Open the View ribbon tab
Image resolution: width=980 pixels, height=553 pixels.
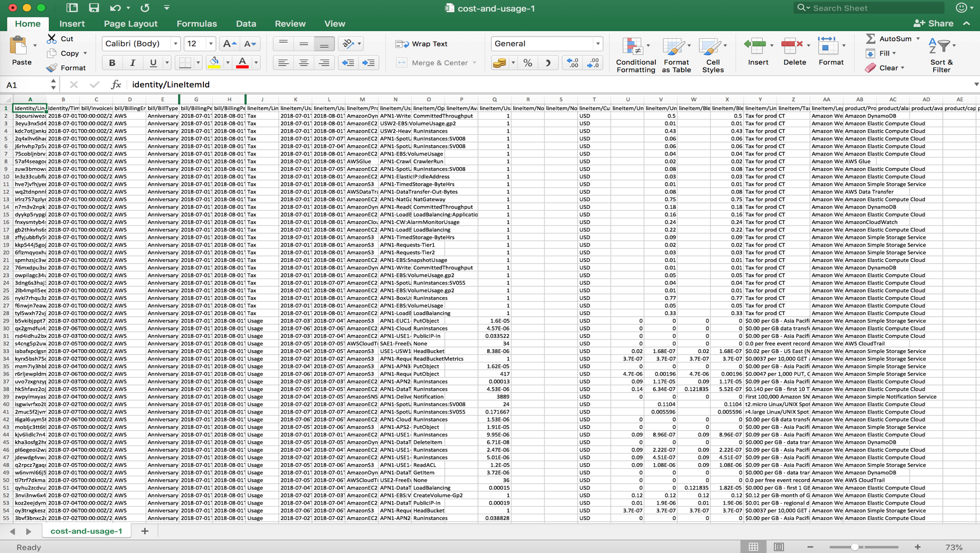334,23
